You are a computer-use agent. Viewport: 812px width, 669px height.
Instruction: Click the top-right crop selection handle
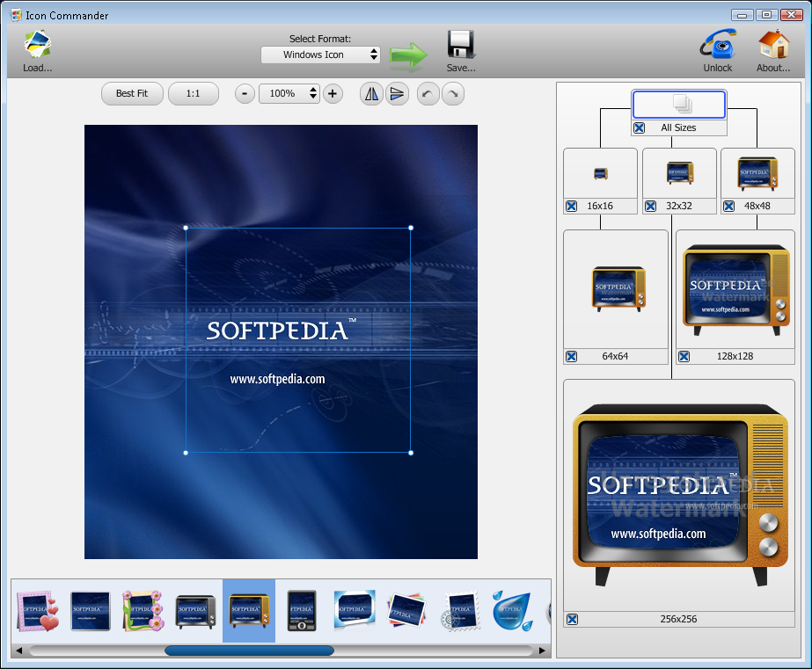411,228
